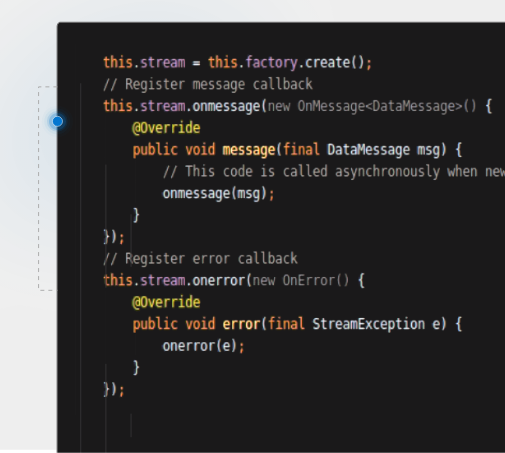Screen dimensions: 505x453
Task: Click the second "@Override" annotation above error method
Action: [x=166, y=302]
